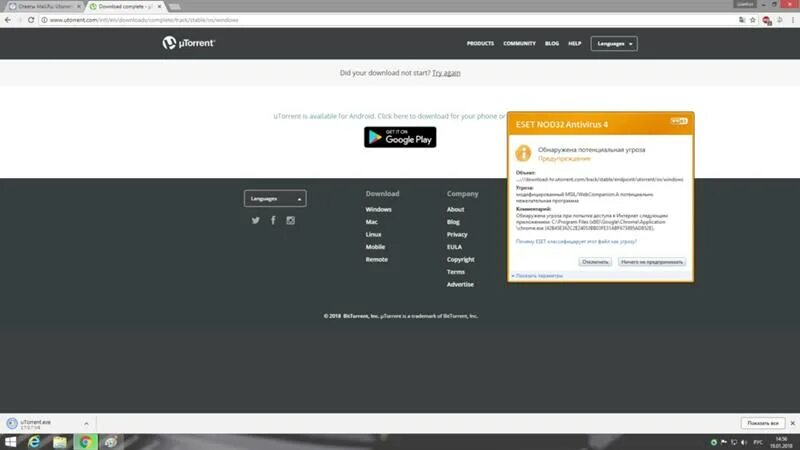This screenshot has height=450, width=800.
Task: Click the uTorrent logo in the header
Action: coord(189,43)
